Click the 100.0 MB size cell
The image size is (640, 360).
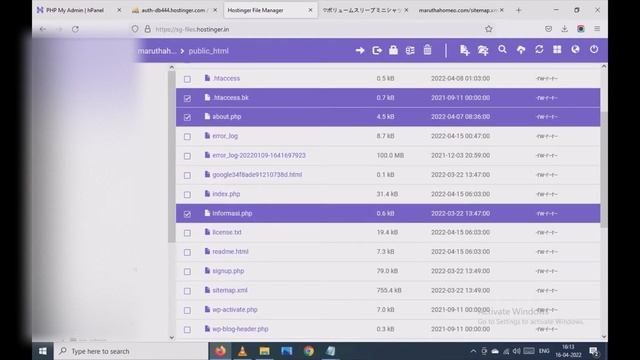(x=390, y=155)
